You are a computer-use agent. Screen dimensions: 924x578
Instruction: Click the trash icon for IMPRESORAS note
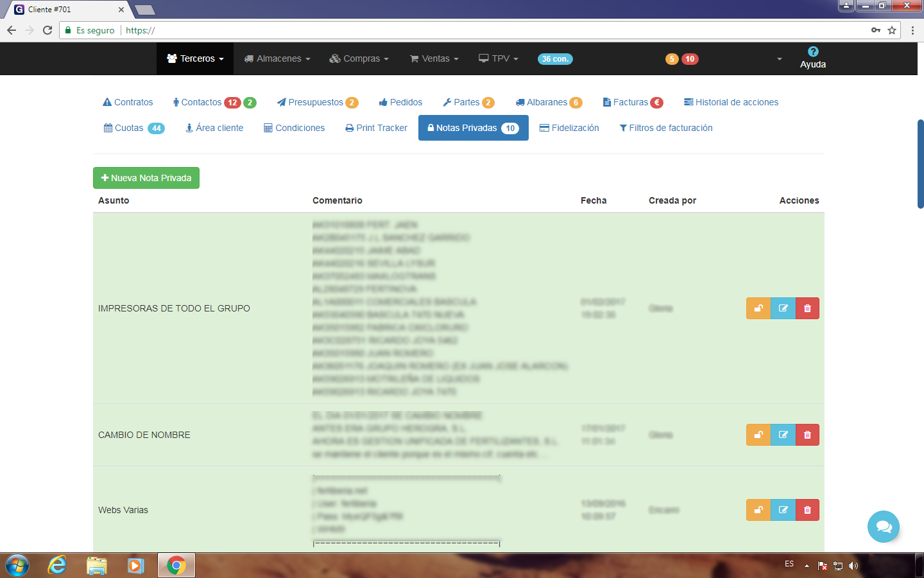click(x=807, y=308)
